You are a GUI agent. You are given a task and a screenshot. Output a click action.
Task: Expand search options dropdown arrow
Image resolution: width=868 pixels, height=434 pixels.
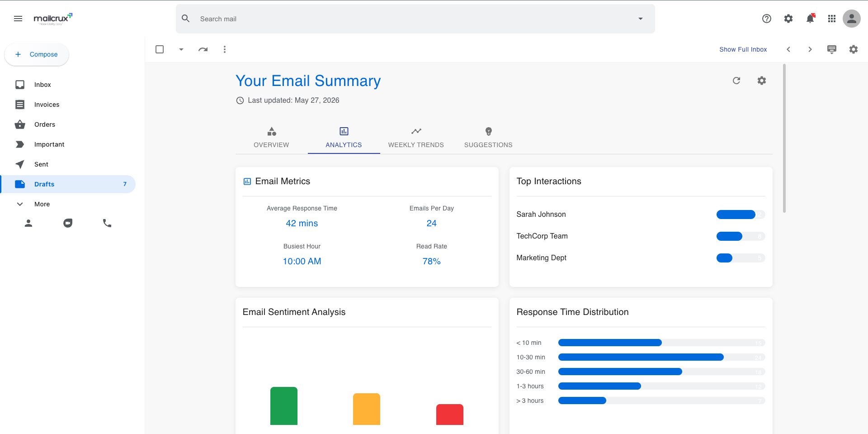[x=641, y=19]
